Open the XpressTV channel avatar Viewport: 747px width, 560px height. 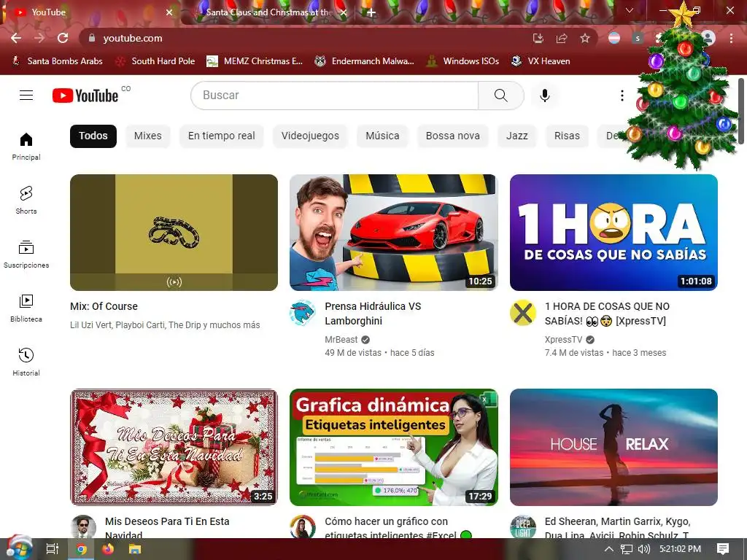coord(522,313)
